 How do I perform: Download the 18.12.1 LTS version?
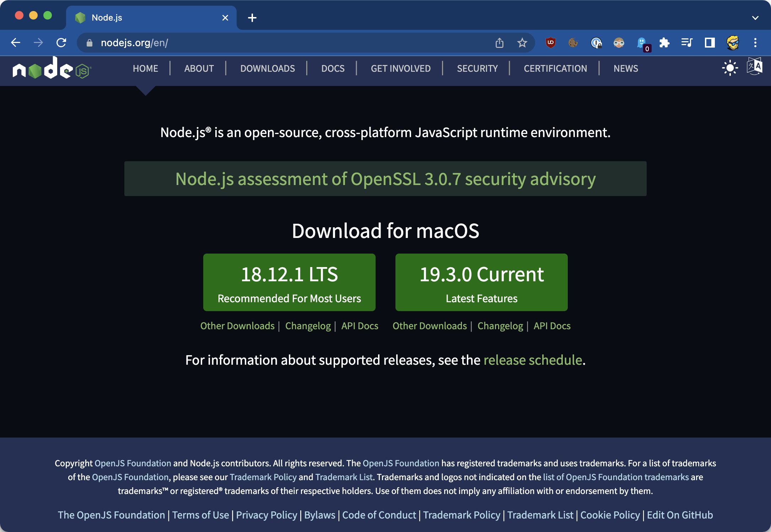point(289,282)
